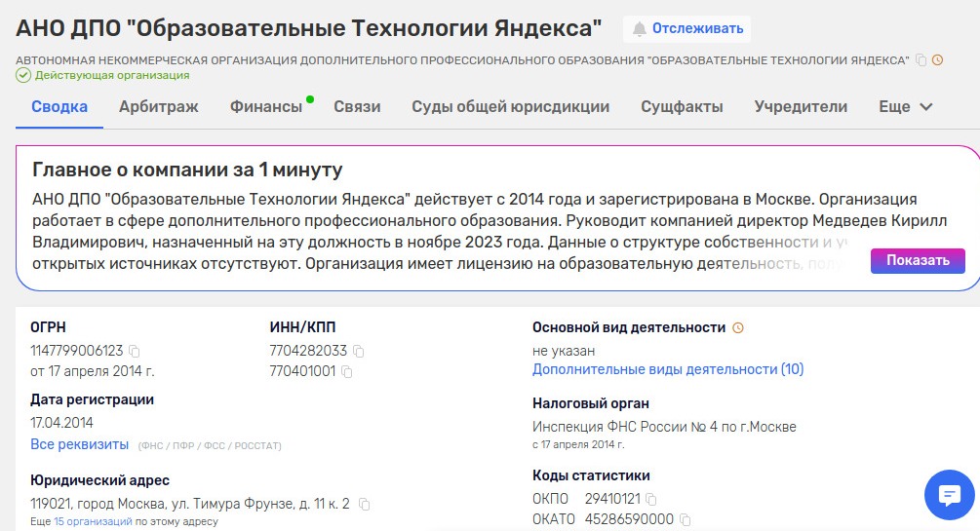This screenshot has height=531, width=980.
Task: Open the Связи tab
Action: [357, 107]
